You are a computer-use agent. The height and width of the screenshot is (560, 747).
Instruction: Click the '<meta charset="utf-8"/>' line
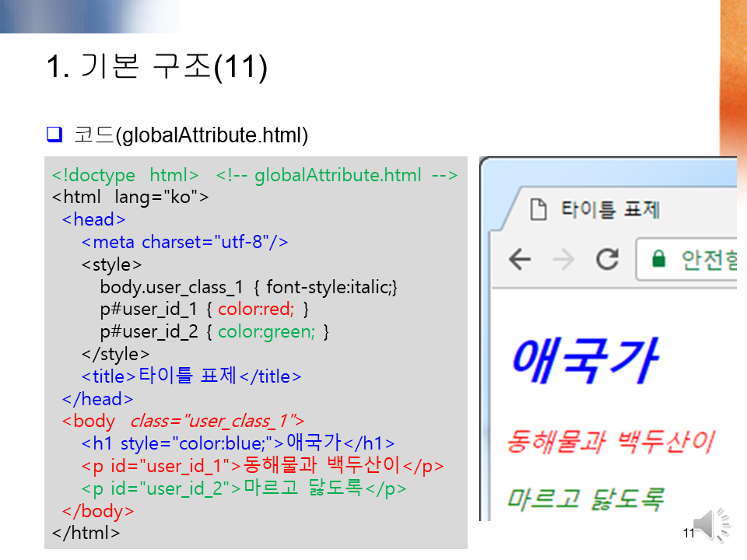[x=184, y=242]
